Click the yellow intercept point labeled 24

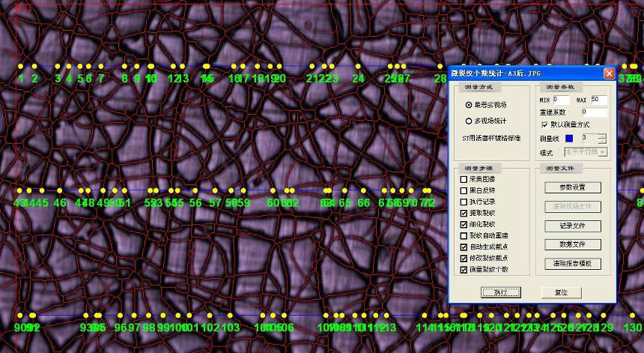click(358, 67)
